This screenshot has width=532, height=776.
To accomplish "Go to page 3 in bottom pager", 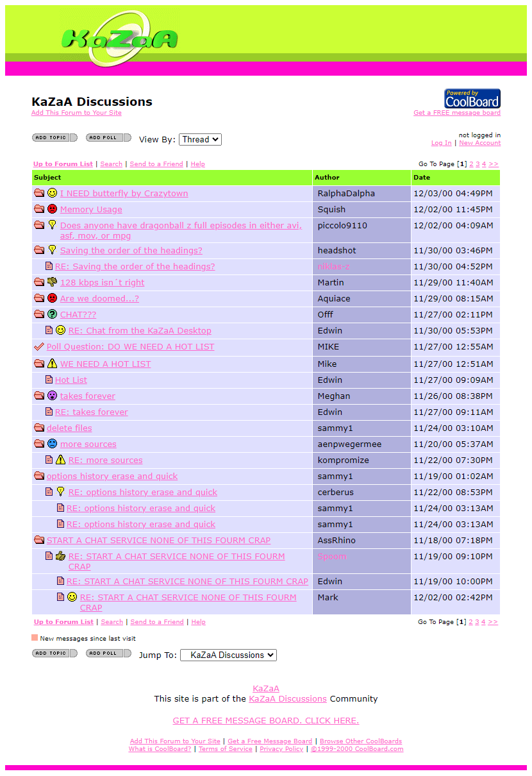I will coord(478,622).
